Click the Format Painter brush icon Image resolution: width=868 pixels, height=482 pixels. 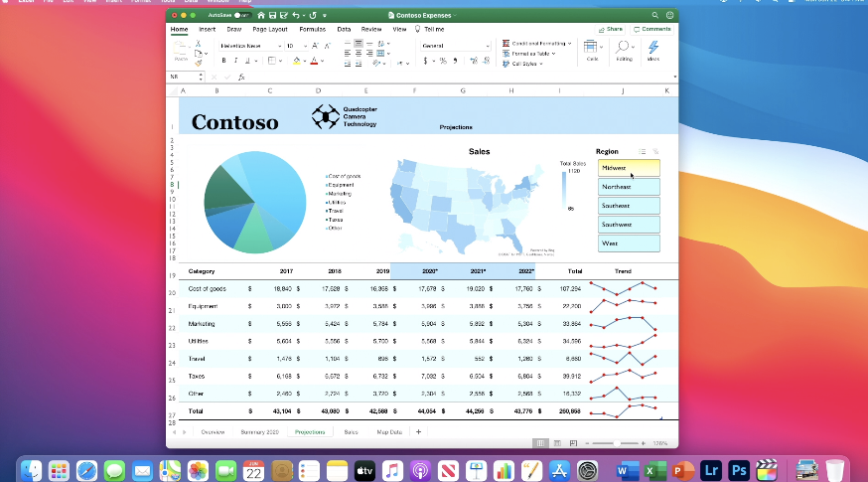(x=199, y=64)
